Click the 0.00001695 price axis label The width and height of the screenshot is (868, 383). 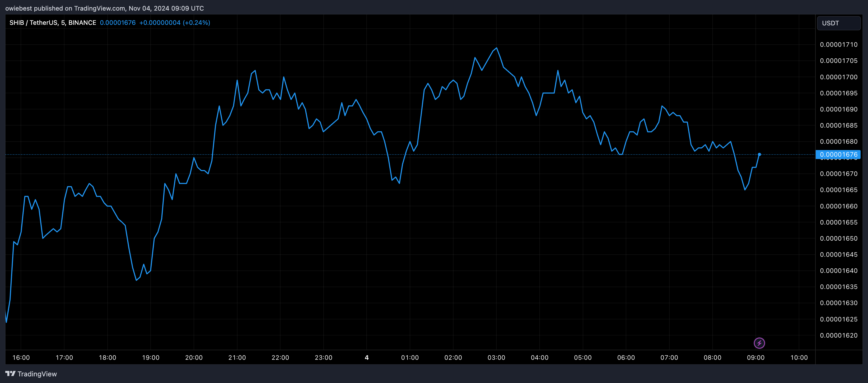839,93
